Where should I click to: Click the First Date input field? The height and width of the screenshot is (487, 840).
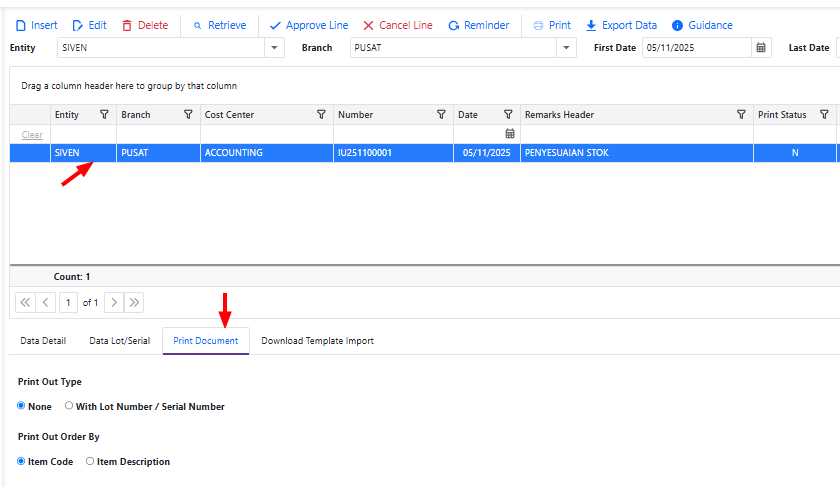click(x=697, y=48)
